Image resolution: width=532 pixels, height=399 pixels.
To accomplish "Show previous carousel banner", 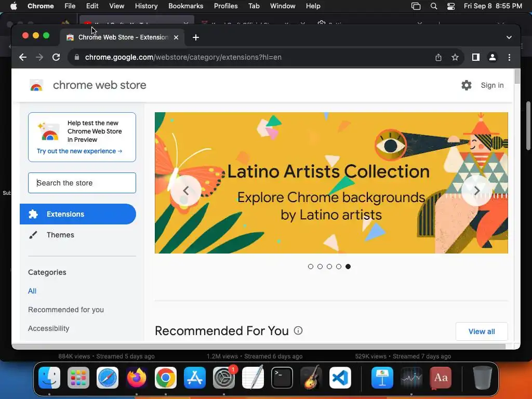I will click(185, 191).
